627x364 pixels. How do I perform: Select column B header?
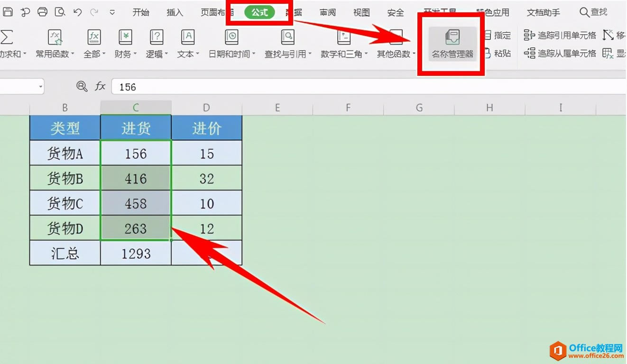click(65, 108)
